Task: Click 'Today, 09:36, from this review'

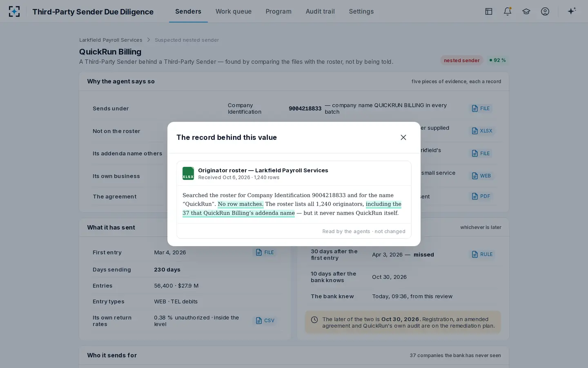Action: 412,296
